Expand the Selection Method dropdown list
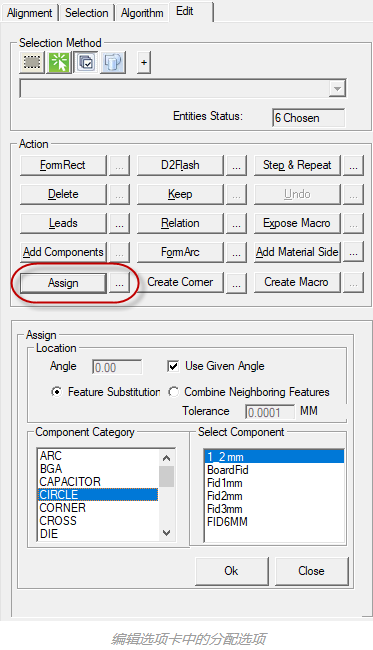The image size is (373, 650). point(337,89)
